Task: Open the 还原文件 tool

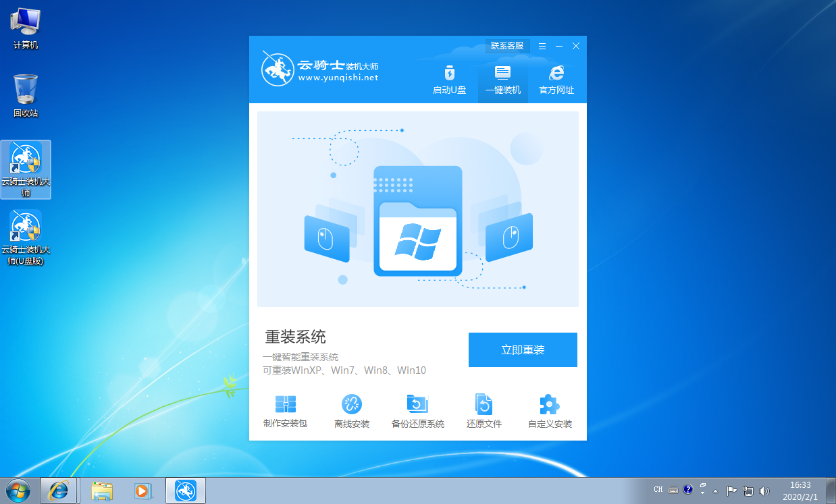Action: click(484, 412)
